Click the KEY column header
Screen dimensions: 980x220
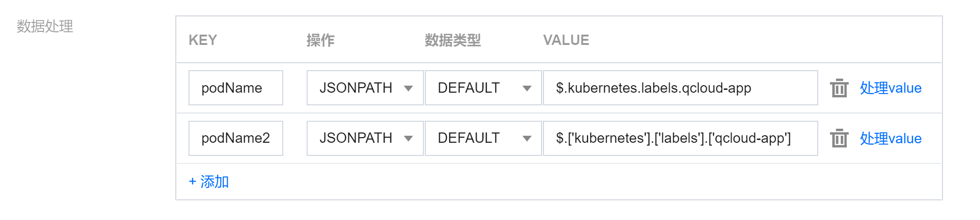(x=203, y=40)
